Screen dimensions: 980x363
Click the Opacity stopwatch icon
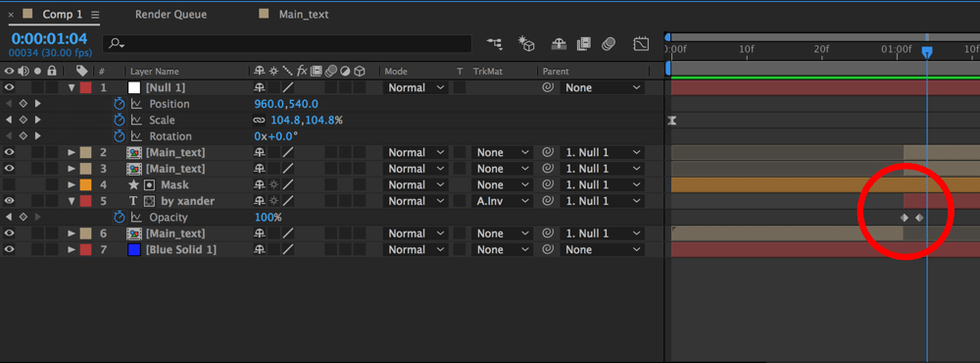pos(120,217)
